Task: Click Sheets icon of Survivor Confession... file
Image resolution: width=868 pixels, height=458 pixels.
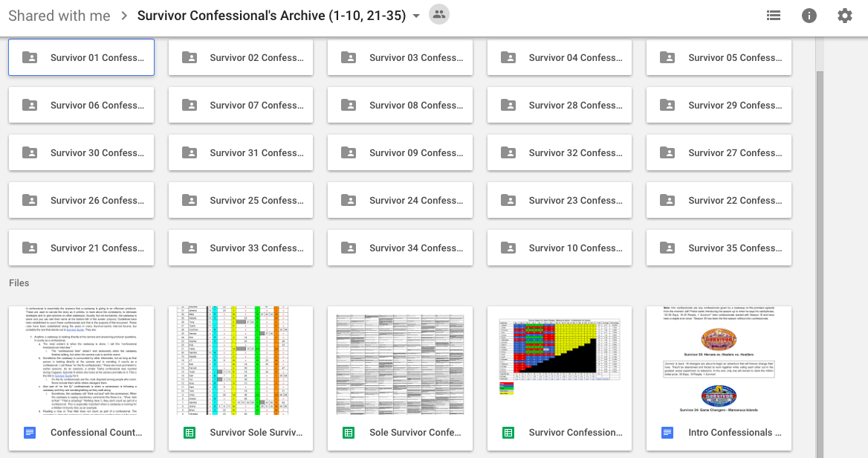Action: pos(508,433)
